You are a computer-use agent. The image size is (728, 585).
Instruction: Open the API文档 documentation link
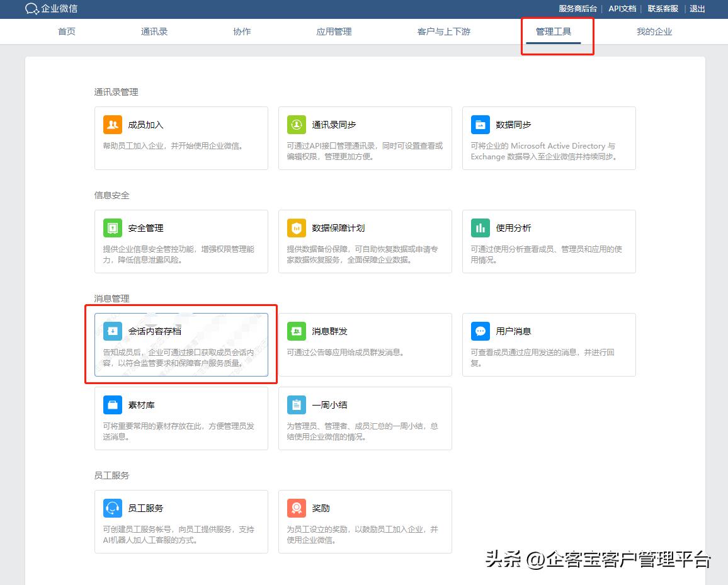point(622,9)
